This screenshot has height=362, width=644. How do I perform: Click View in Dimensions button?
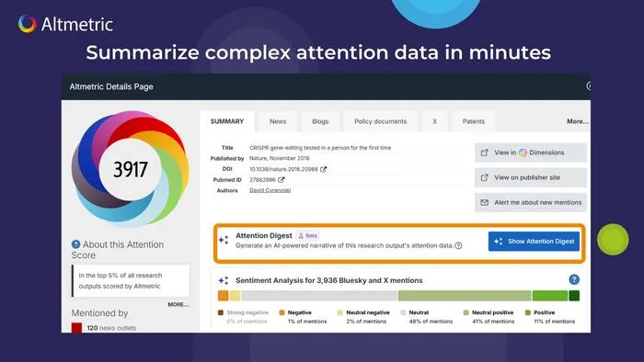[531, 153]
